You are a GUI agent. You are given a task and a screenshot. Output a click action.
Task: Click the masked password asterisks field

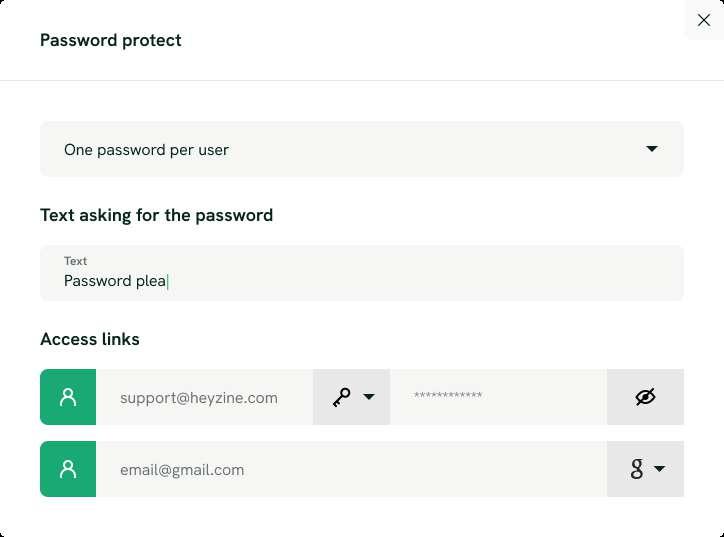pos(497,397)
